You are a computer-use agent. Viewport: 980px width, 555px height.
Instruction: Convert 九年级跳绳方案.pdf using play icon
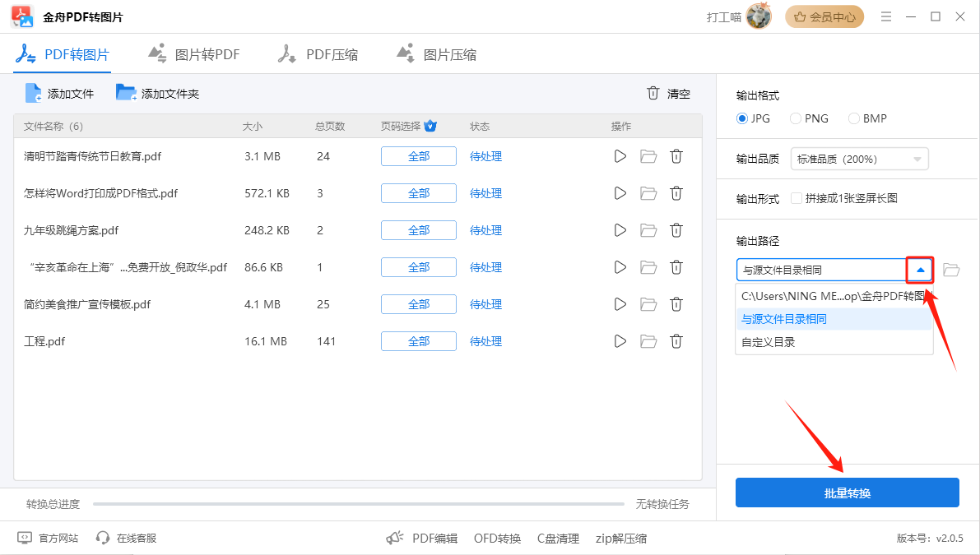click(620, 230)
